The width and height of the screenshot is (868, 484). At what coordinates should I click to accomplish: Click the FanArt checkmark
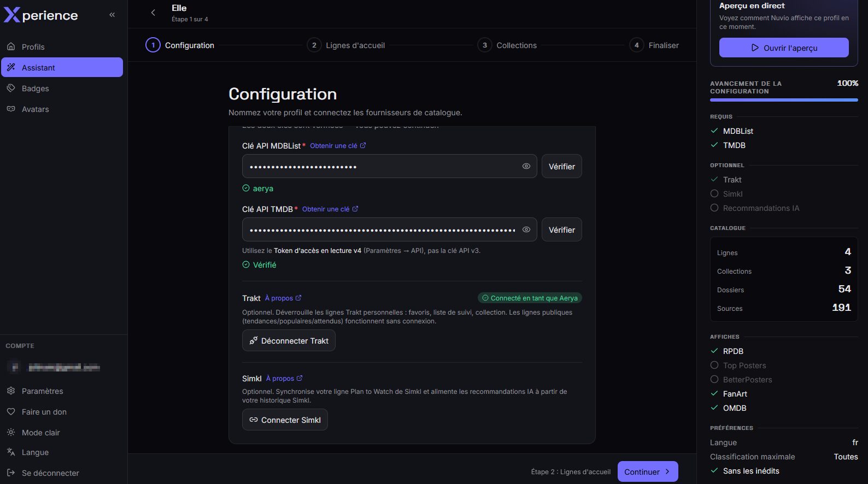(714, 393)
